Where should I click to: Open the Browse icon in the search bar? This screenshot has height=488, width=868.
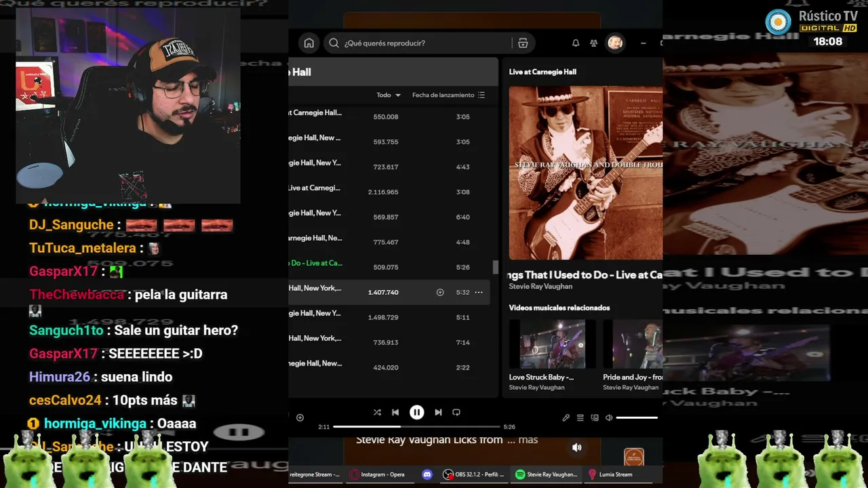[x=523, y=43]
